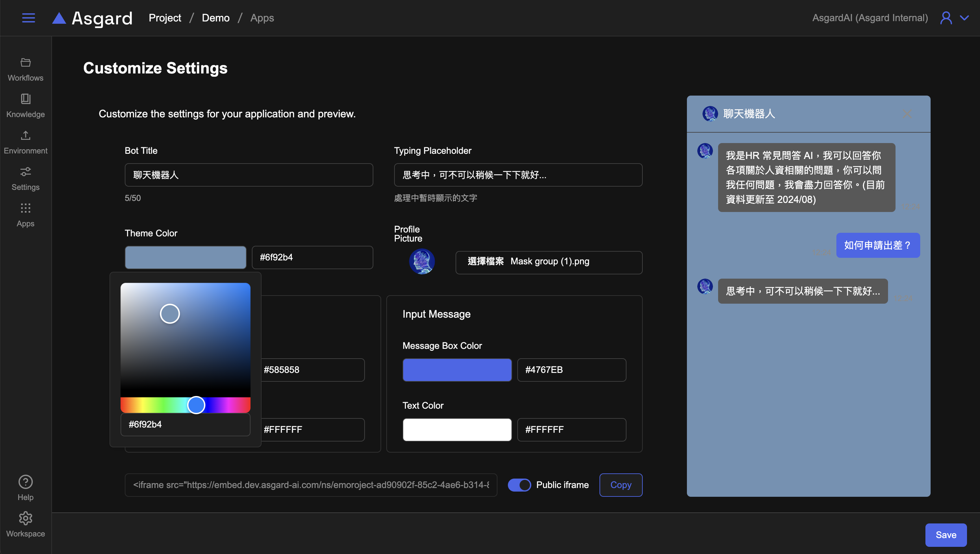This screenshot has width=980, height=554.
Task: Open the Help question mark icon
Action: 25,482
